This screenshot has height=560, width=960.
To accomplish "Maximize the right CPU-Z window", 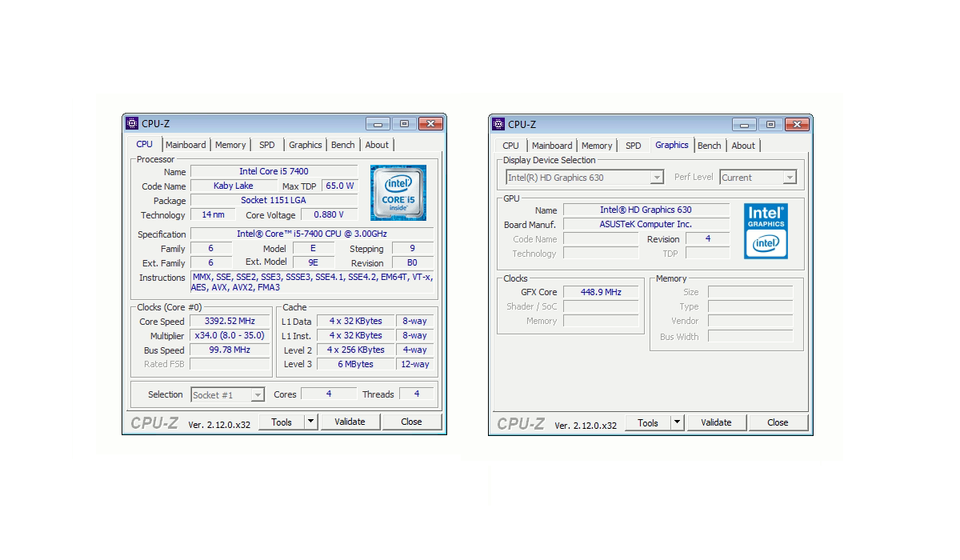I will [x=770, y=125].
